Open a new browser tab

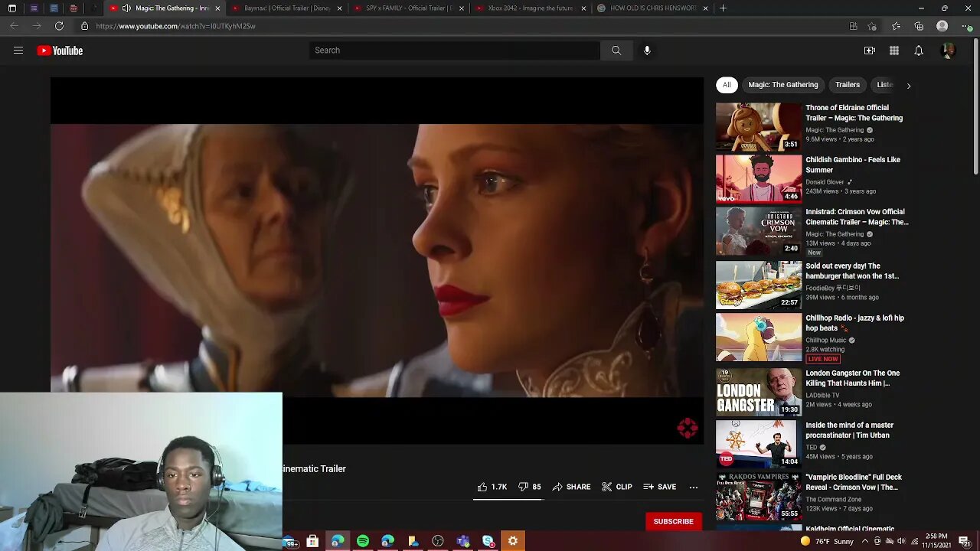[723, 8]
